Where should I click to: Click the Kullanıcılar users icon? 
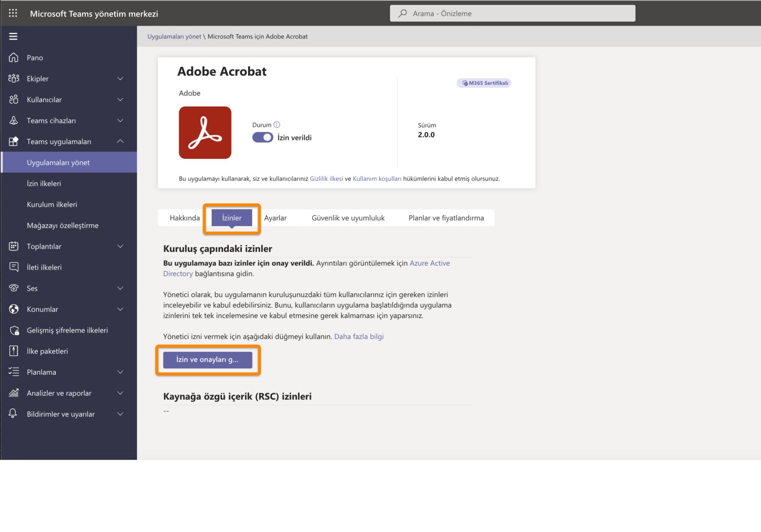[13, 99]
